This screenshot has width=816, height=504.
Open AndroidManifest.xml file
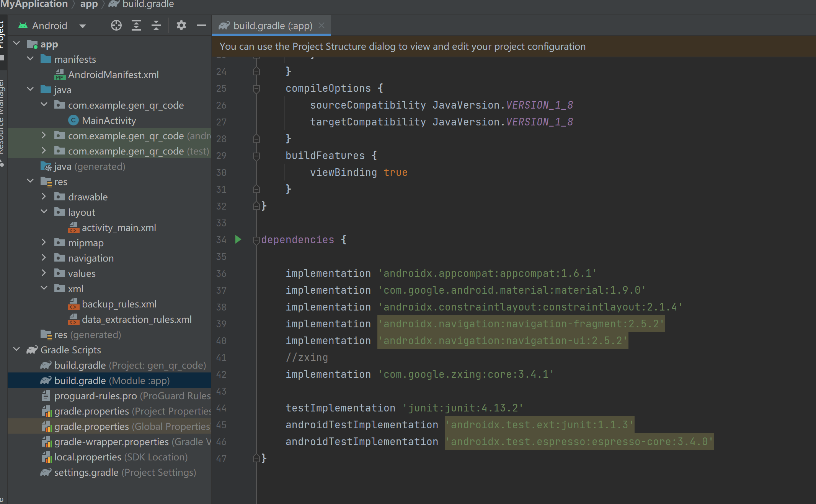[x=113, y=75]
